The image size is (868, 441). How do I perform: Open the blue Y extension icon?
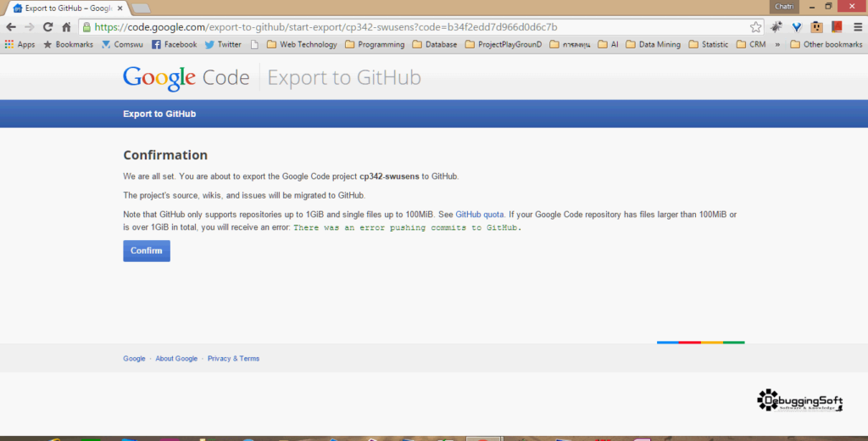point(797,26)
